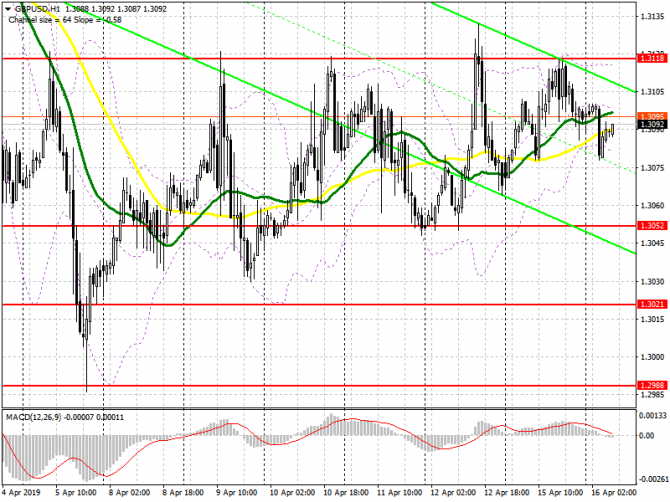Image resolution: width=670 pixels, height=502 pixels.
Task: Click the 1.2985 price axis value
Action: click(652, 395)
